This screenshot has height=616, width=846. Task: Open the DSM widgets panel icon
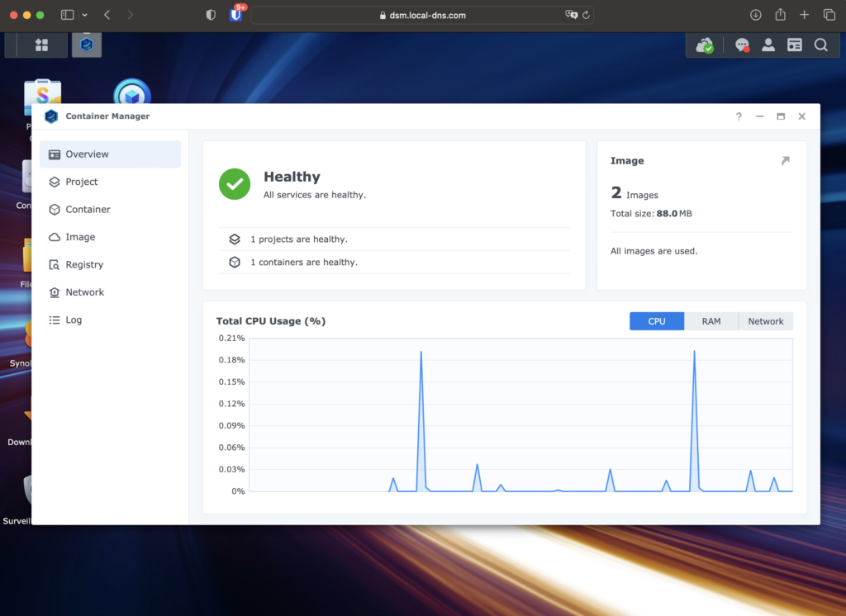(795, 45)
